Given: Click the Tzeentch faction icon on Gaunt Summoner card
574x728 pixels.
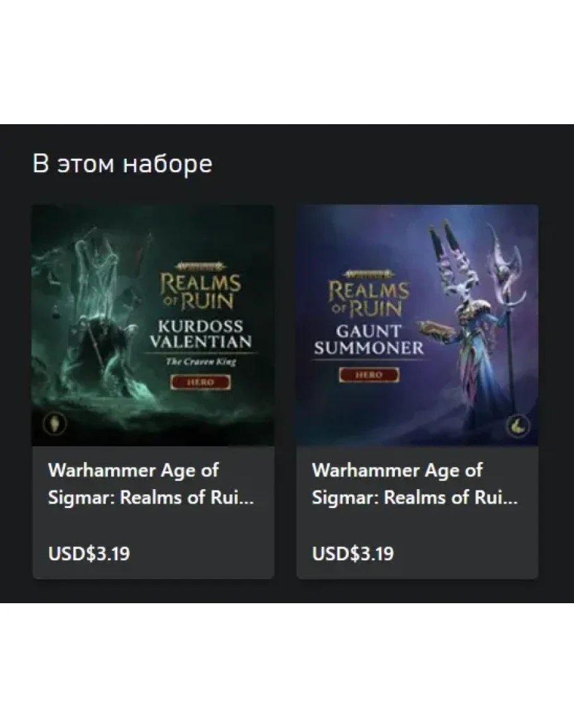Looking at the screenshot, I should coord(518,426).
